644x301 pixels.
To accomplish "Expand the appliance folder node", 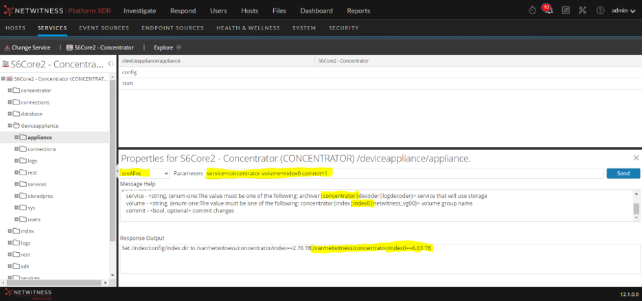I will coord(16,137).
